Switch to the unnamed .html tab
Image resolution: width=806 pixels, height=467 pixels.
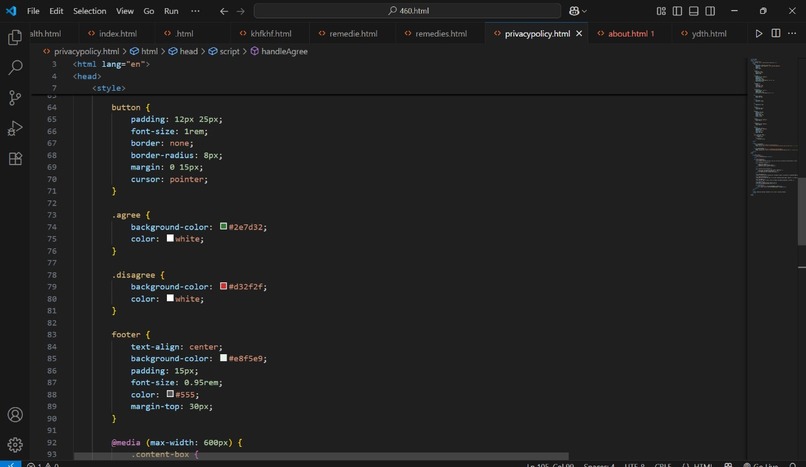[x=184, y=33]
